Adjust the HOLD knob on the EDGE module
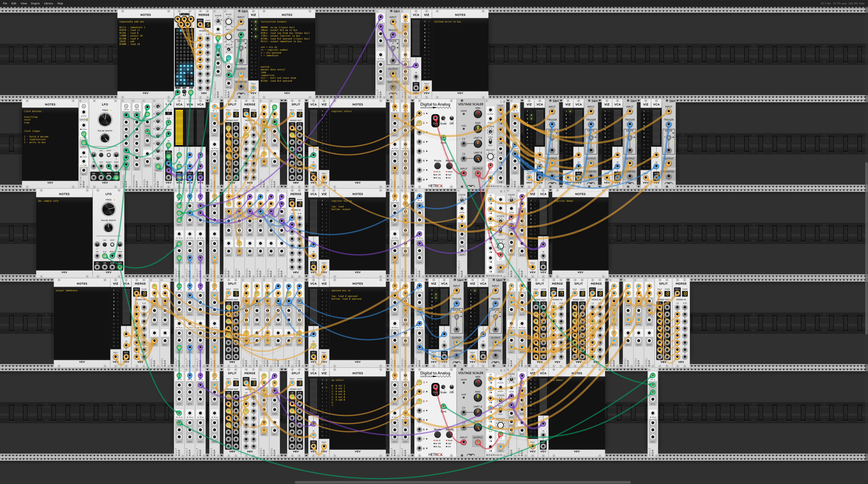The image size is (868, 484). [x=229, y=49]
